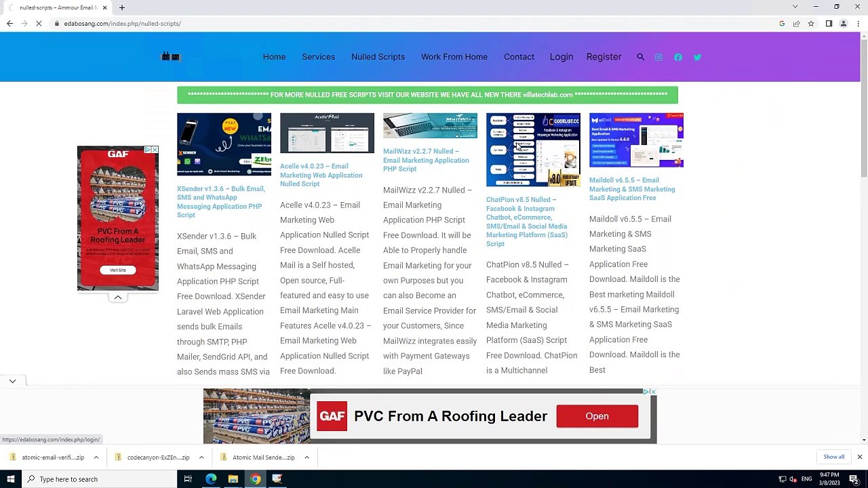Click the green villatechlab.com announcement banner
This screenshot has height=488, width=868.
coord(427,95)
